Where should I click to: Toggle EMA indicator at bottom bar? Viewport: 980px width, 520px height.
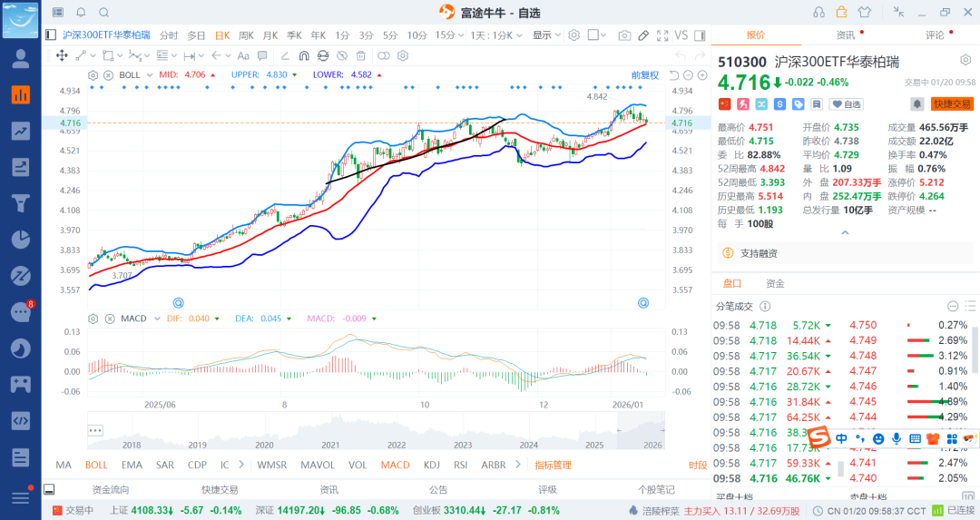pyautogui.click(x=132, y=465)
